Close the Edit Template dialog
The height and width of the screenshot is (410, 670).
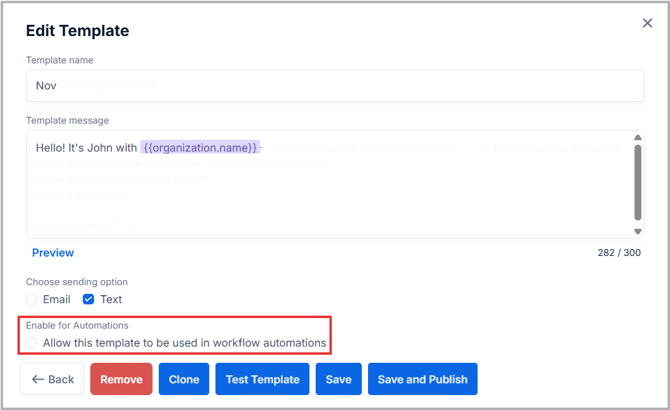646,22
